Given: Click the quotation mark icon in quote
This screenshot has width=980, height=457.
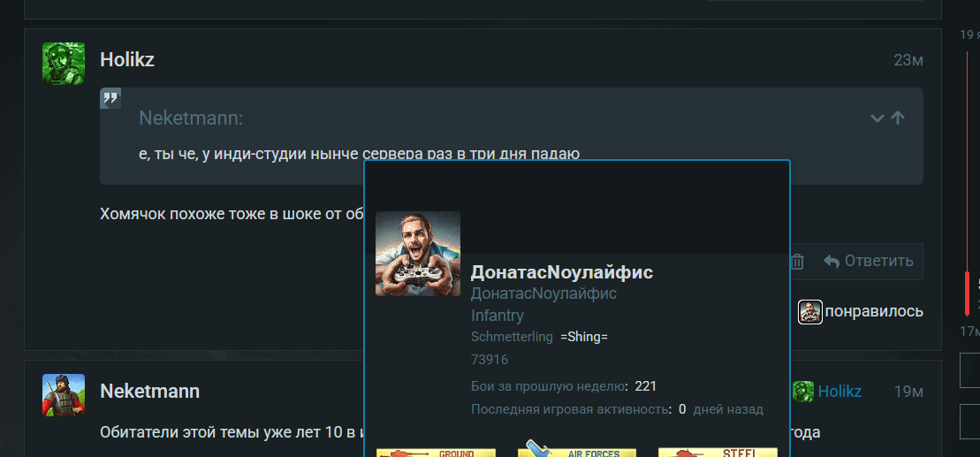Looking at the screenshot, I should pos(110,98).
